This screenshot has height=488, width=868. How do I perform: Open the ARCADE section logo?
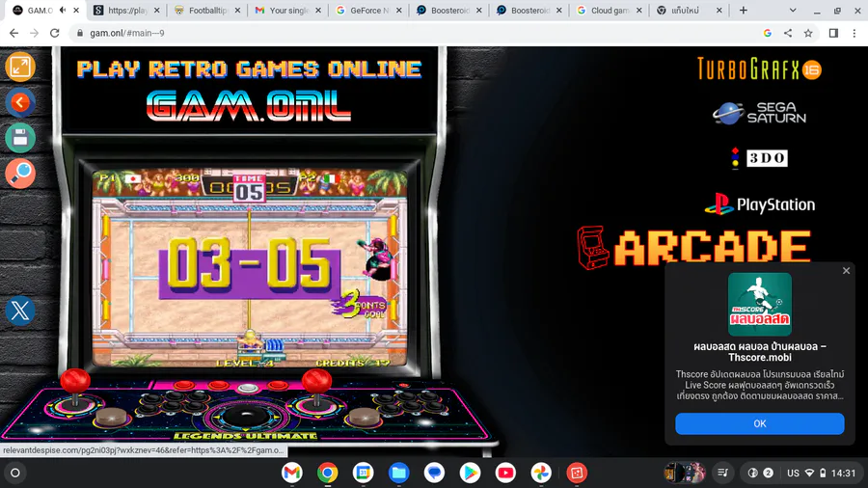(x=693, y=248)
